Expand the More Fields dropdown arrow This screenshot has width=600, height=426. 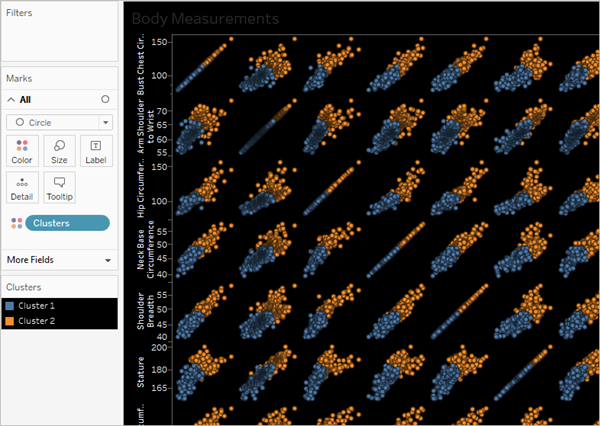tap(107, 260)
